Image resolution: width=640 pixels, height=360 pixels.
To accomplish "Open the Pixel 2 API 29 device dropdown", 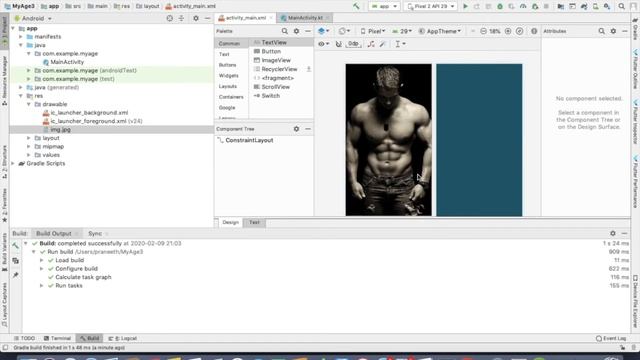I will [430, 6].
